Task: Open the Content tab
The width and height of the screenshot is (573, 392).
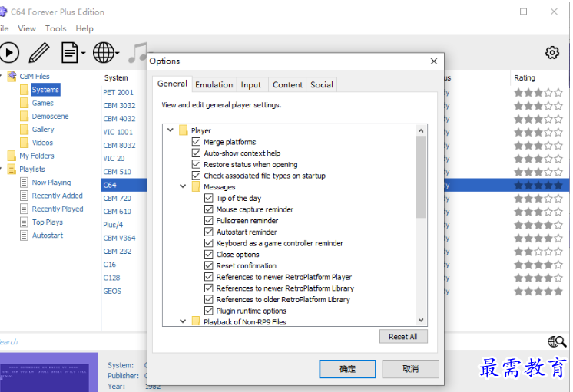Action: pyautogui.click(x=287, y=84)
